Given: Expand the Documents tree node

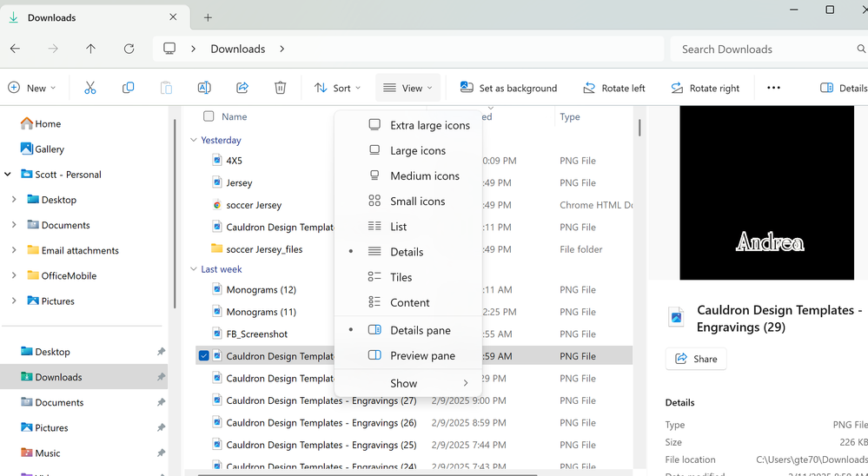Looking at the screenshot, I should pyautogui.click(x=14, y=225).
